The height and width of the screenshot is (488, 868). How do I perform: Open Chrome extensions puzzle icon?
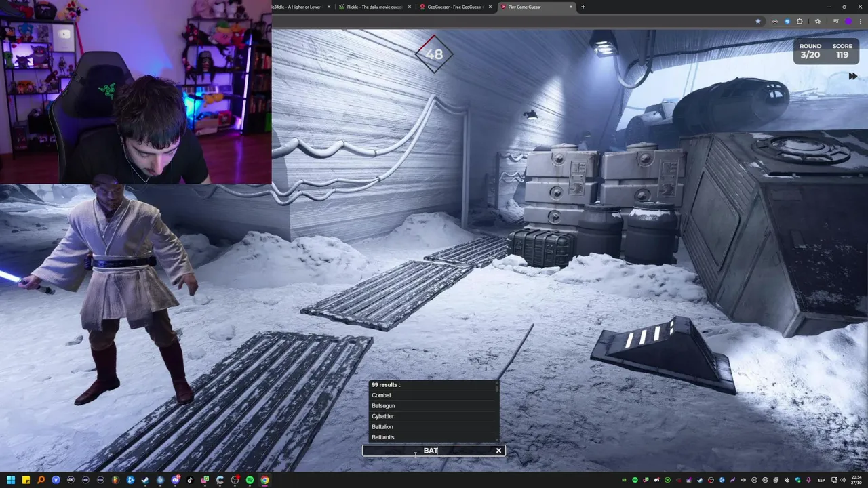(800, 21)
